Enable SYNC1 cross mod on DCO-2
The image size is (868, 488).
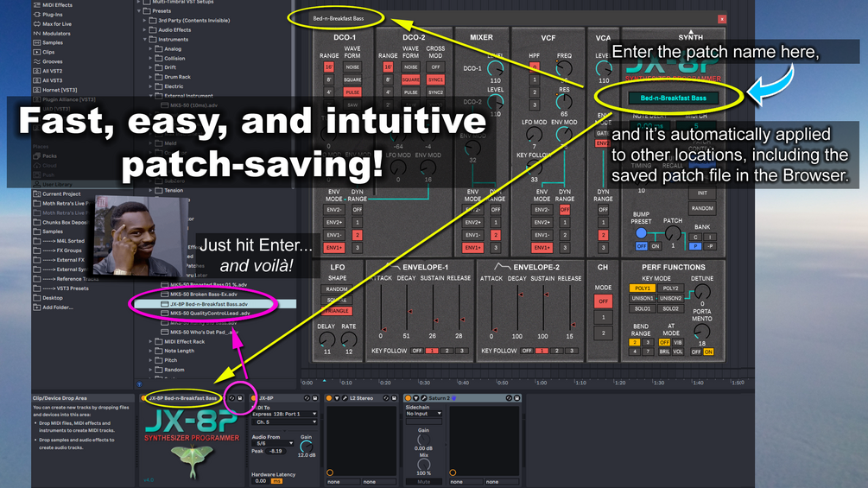point(435,79)
